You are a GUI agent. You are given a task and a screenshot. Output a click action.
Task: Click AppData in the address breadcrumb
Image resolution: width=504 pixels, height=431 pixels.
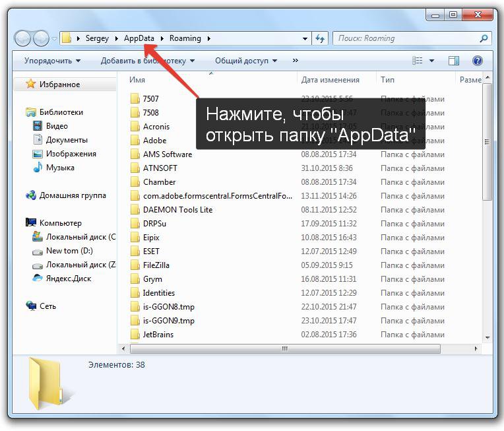[x=139, y=38]
